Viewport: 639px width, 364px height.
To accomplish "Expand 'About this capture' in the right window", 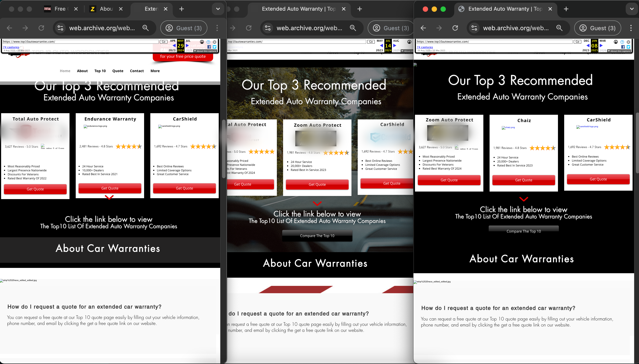I will 619,51.
